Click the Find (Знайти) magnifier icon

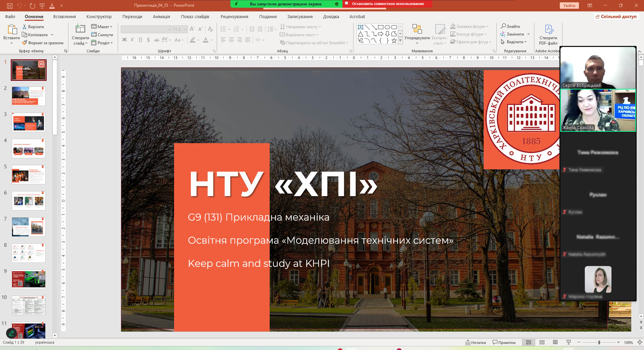coord(503,26)
